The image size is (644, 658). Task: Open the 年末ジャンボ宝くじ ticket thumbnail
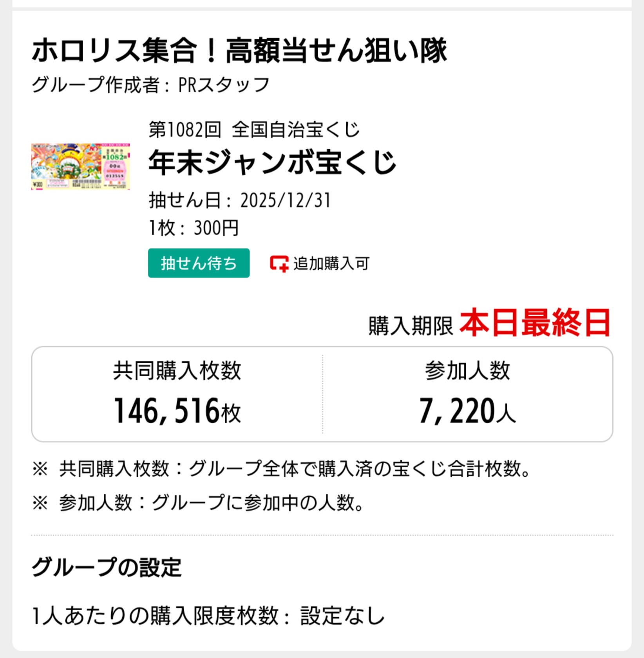click(80, 167)
